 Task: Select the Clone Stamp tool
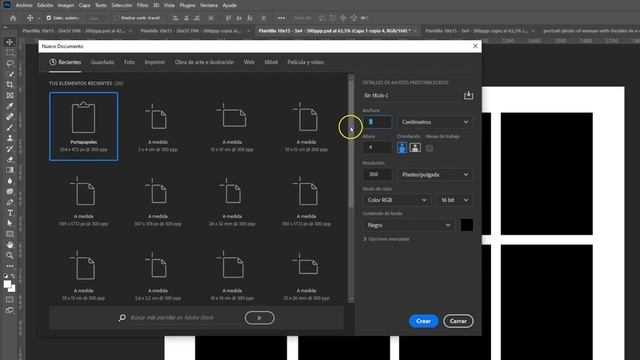tap(10, 138)
